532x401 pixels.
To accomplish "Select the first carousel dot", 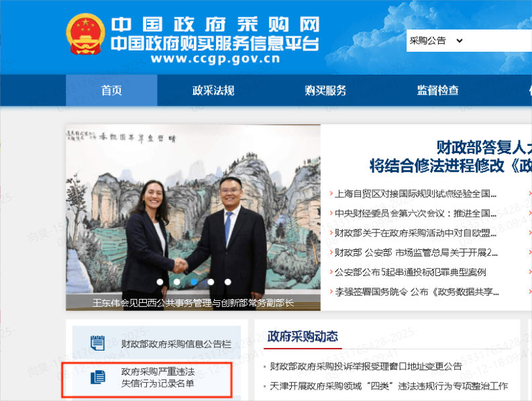I will pyautogui.click(x=160, y=281).
